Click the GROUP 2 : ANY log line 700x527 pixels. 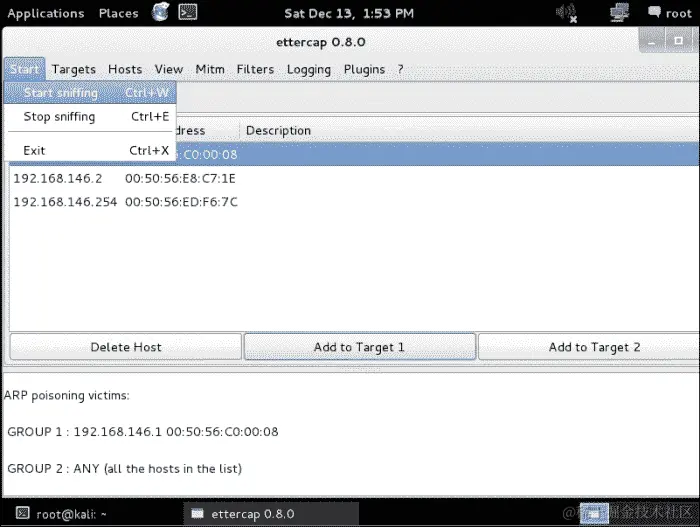pyautogui.click(x=125, y=469)
